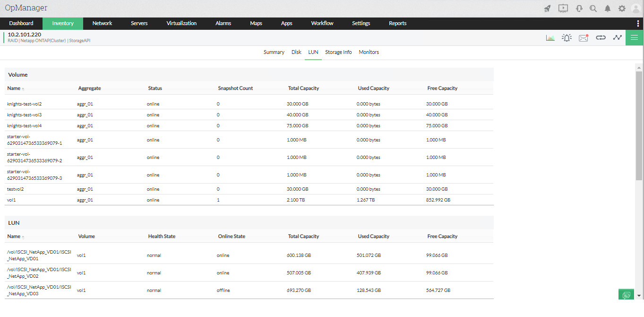
Task: Open the Maps menu
Action: [x=256, y=23]
